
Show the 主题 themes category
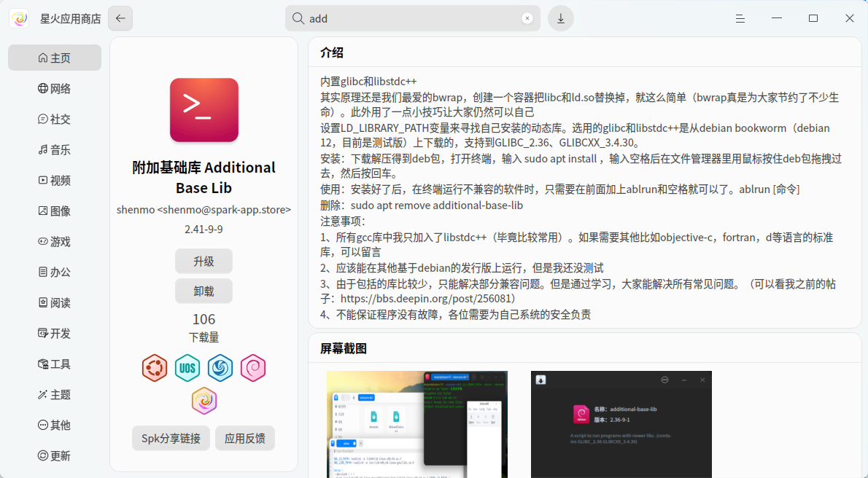coord(55,394)
